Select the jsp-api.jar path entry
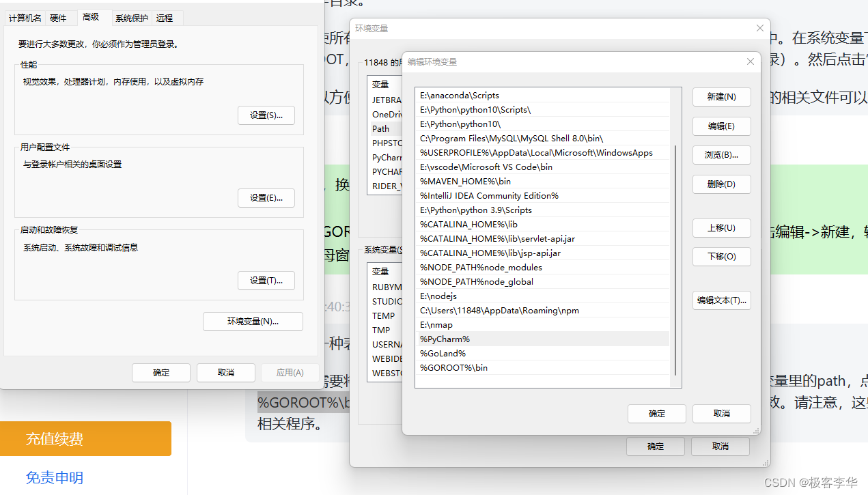 point(542,253)
